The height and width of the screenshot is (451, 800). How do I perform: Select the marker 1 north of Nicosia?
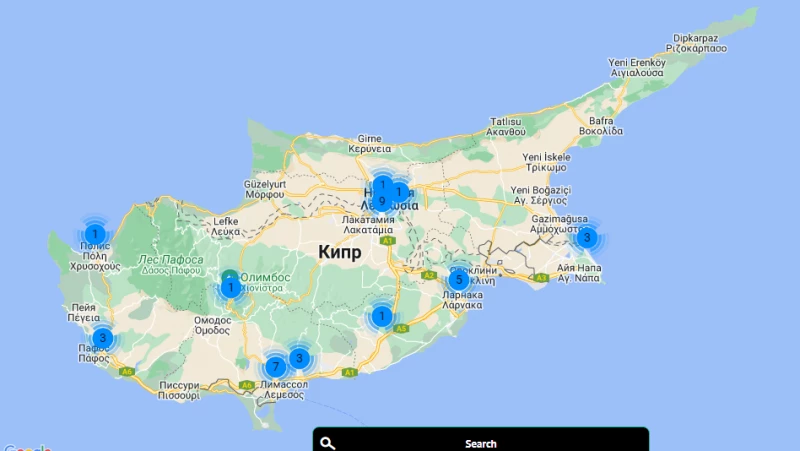[x=383, y=184]
